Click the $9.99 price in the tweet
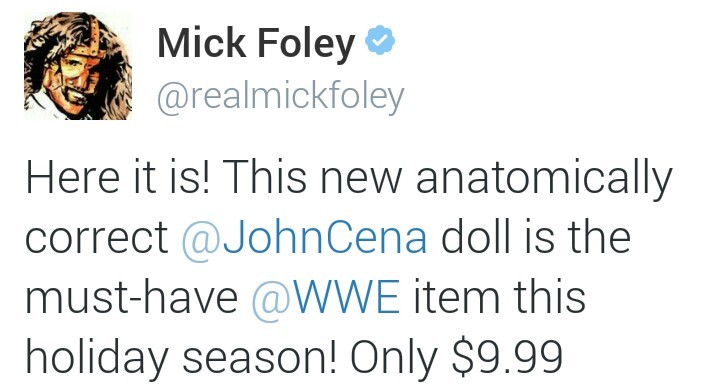The width and height of the screenshot is (720, 390). point(507,357)
